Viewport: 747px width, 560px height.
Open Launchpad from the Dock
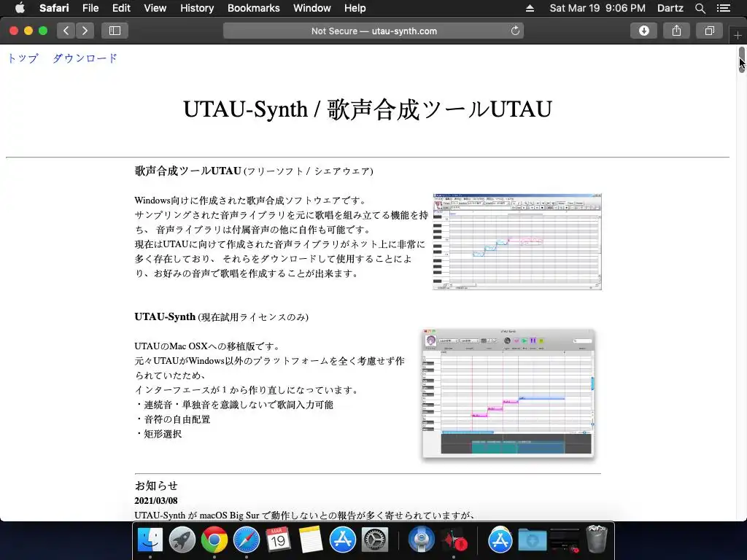coord(182,540)
